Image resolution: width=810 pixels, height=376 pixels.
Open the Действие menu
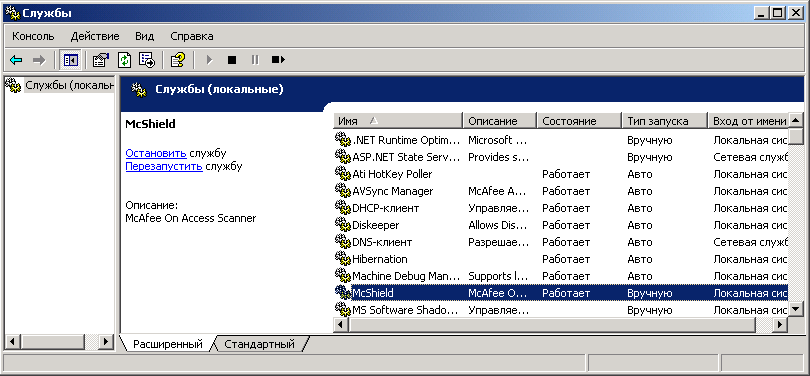95,36
